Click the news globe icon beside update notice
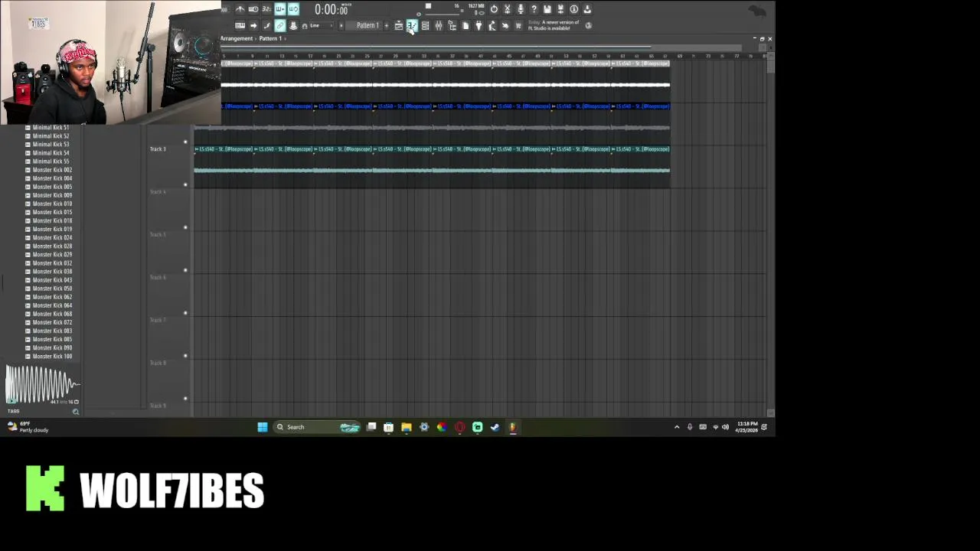 [588, 25]
